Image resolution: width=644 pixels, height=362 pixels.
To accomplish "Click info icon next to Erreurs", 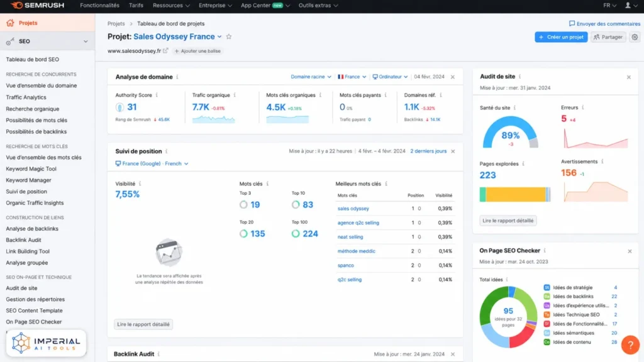I will 582,107.
